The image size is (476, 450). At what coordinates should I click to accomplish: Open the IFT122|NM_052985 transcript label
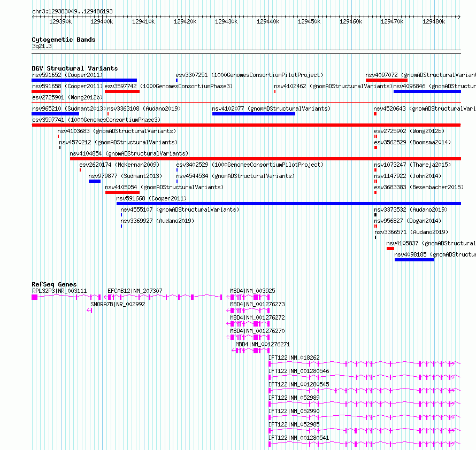[x=294, y=424]
